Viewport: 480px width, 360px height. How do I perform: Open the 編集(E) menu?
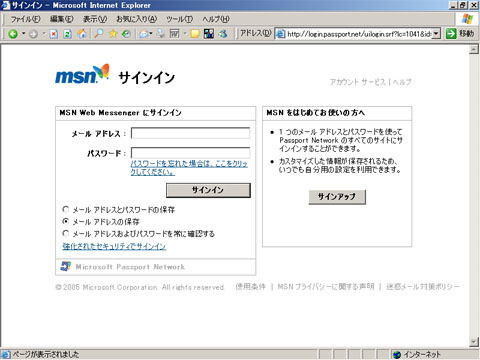coord(62,19)
